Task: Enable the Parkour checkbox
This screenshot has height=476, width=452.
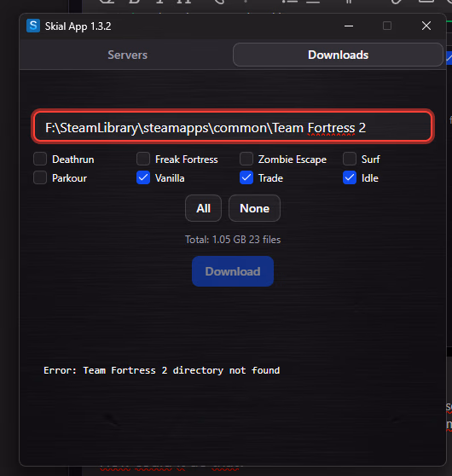Action: (40, 177)
